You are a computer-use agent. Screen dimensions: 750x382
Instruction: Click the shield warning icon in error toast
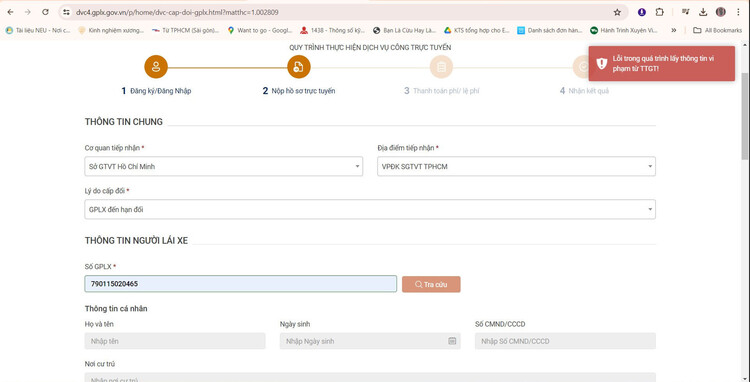tap(602, 63)
